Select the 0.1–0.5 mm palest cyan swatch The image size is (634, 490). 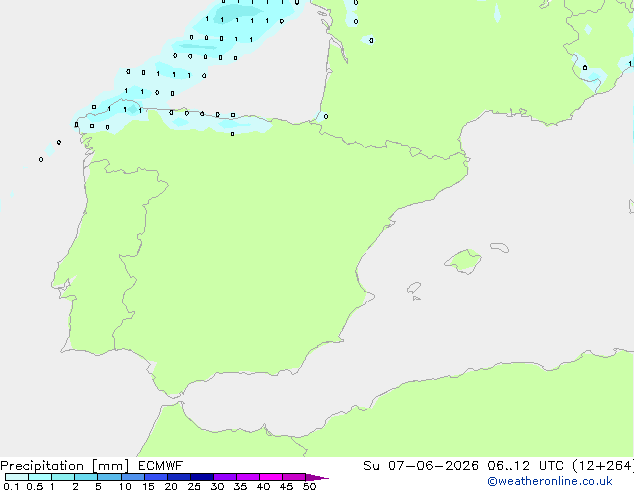click(x=17, y=477)
